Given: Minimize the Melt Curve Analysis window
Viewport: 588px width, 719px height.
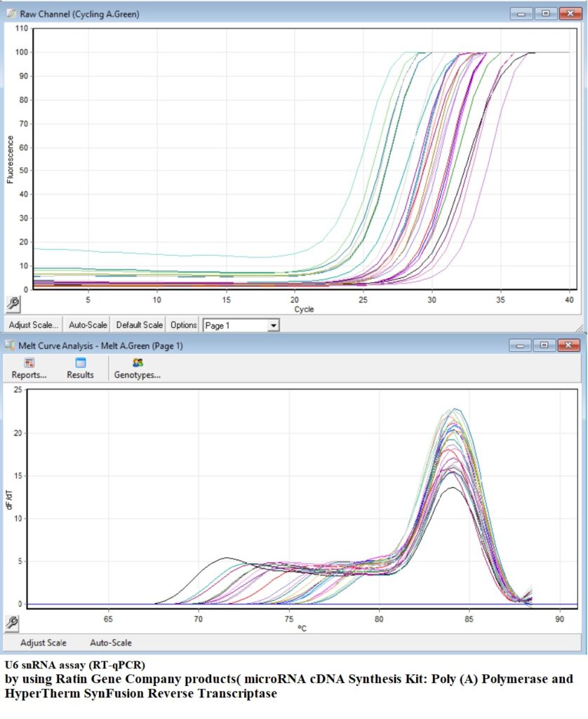Looking at the screenshot, I should click(x=521, y=345).
